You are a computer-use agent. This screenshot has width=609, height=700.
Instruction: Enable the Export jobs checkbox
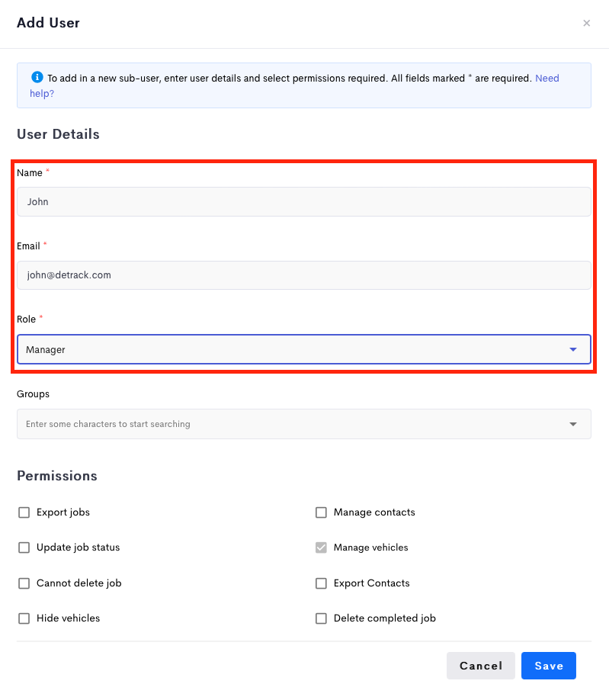[24, 512]
